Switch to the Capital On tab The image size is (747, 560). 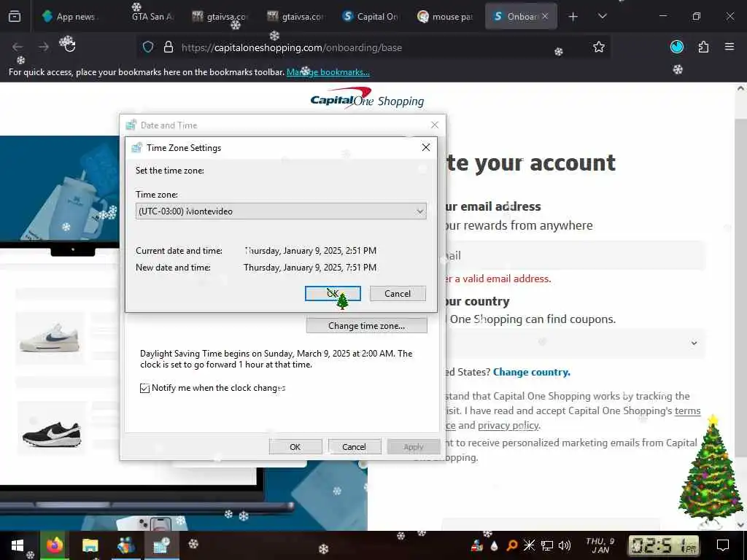[x=371, y=16]
